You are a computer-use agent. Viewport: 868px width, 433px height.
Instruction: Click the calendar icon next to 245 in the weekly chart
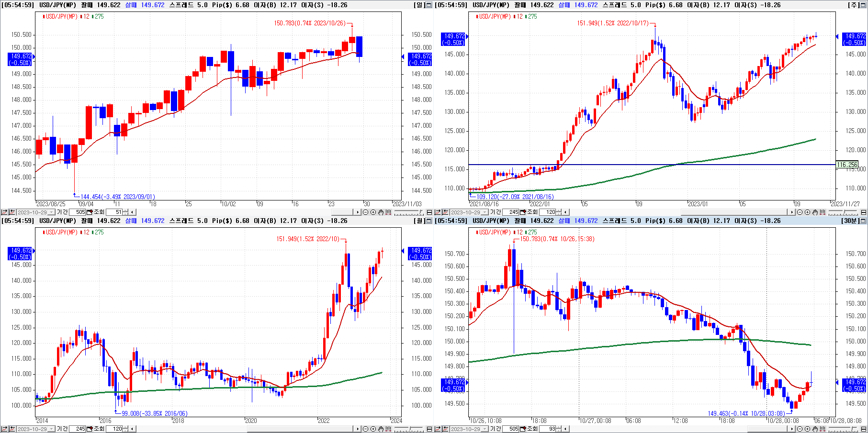[523, 212]
